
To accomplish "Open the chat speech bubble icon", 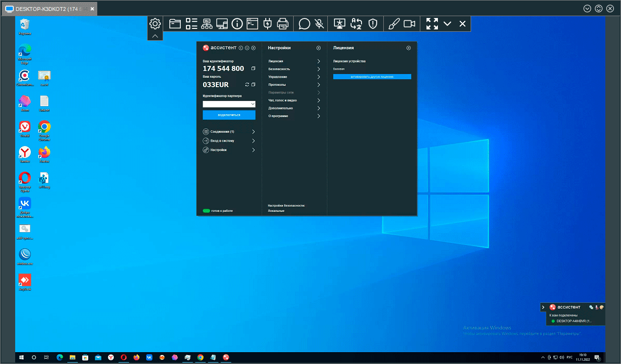I will point(305,24).
